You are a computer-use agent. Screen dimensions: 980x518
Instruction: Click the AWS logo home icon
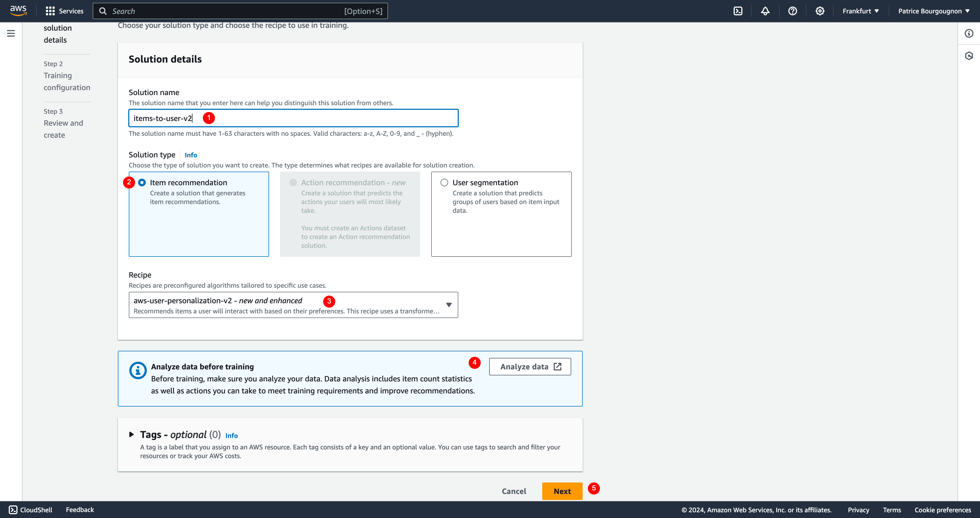pyautogui.click(x=18, y=11)
